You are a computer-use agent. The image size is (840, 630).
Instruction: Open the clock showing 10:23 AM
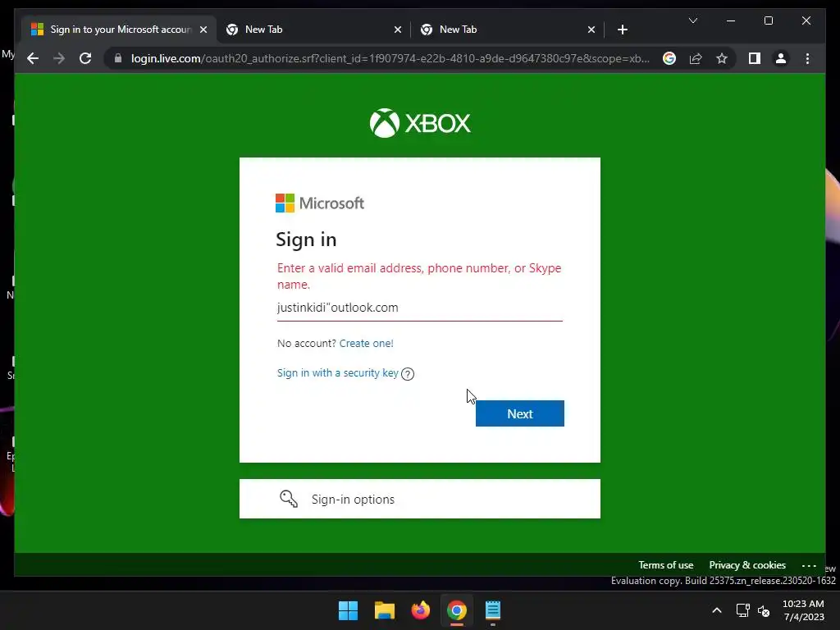(803, 610)
